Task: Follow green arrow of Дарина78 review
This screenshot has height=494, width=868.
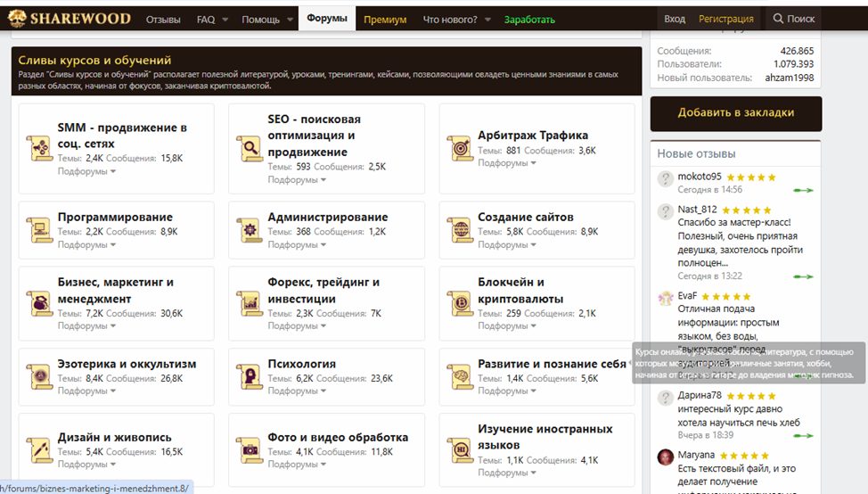Action: [803, 436]
